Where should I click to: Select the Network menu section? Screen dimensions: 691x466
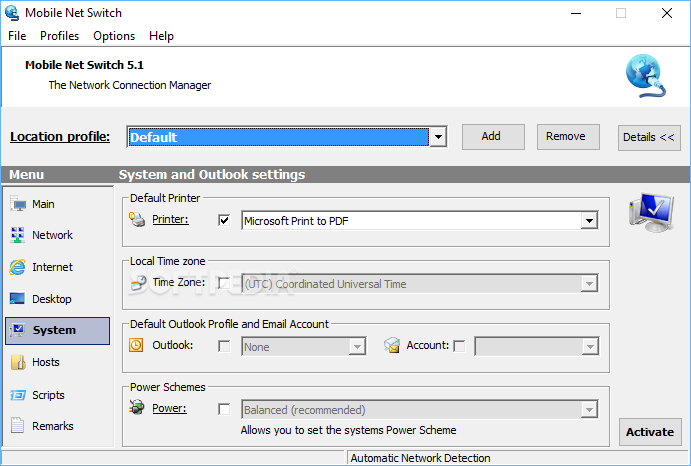tap(57, 235)
